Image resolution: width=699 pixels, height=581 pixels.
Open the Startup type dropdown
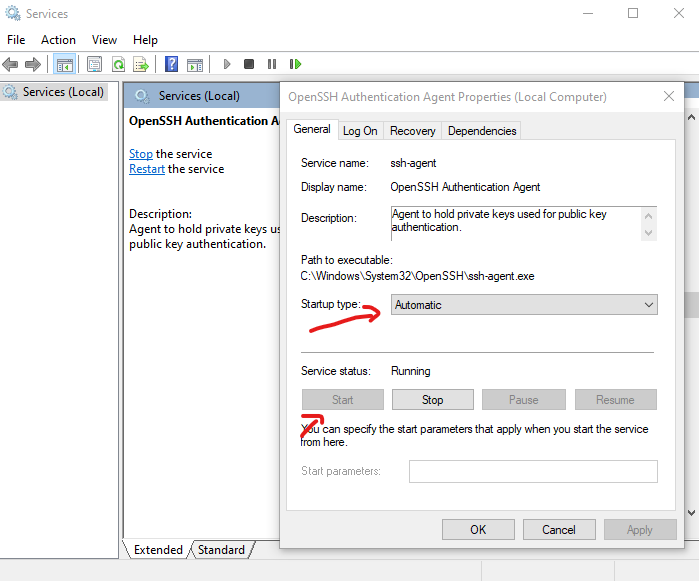(524, 305)
